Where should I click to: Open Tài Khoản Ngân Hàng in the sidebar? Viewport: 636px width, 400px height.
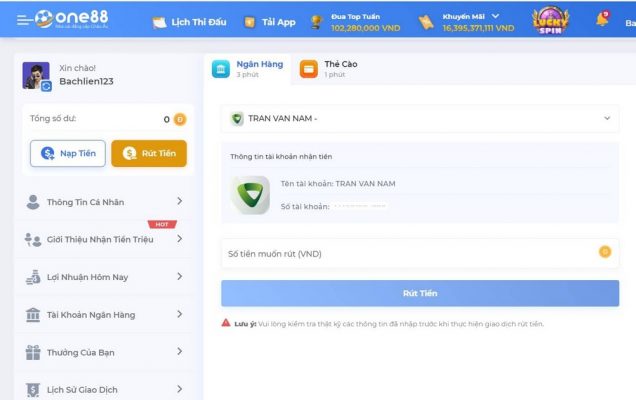[x=104, y=315]
